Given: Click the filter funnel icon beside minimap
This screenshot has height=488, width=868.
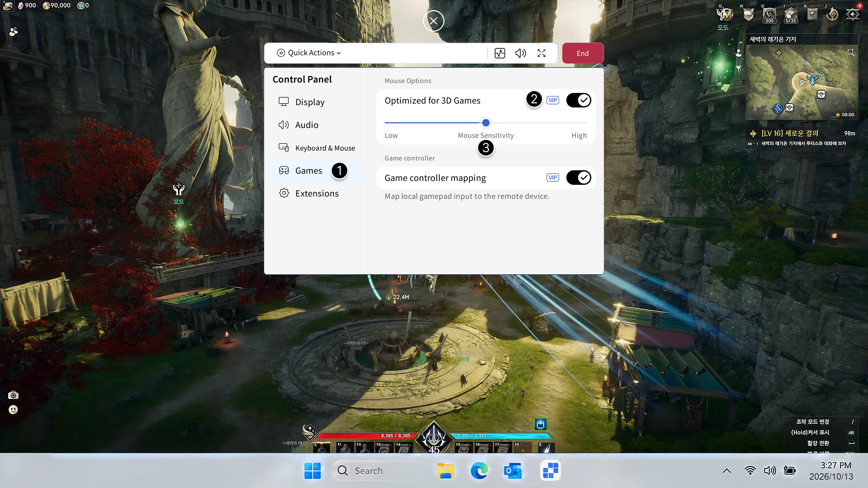Looking at the screenshot, I should pyautogui.click(x=738, y=69).
